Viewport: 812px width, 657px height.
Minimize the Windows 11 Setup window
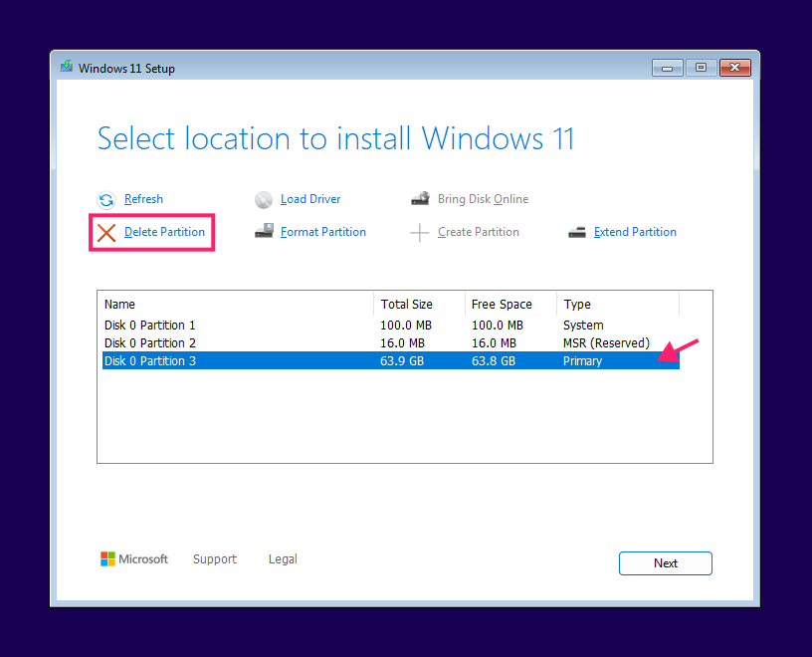coord(668,68)
